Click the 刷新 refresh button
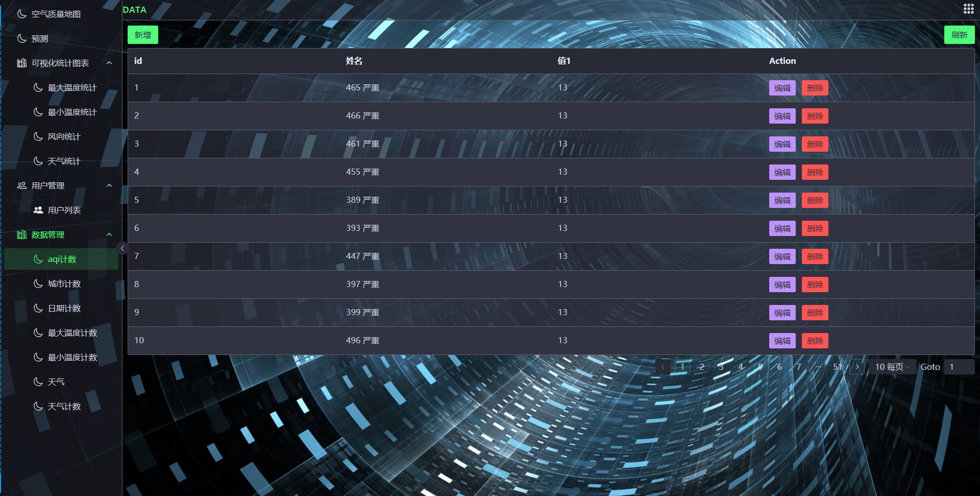The height and width of the screenshot is (496, 980). point(959,35)
